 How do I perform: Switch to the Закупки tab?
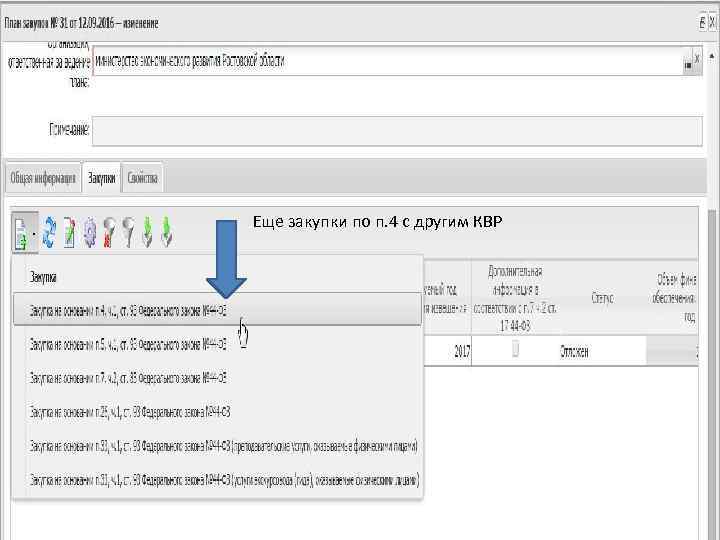pyautogui.click(x=101, y=178)
